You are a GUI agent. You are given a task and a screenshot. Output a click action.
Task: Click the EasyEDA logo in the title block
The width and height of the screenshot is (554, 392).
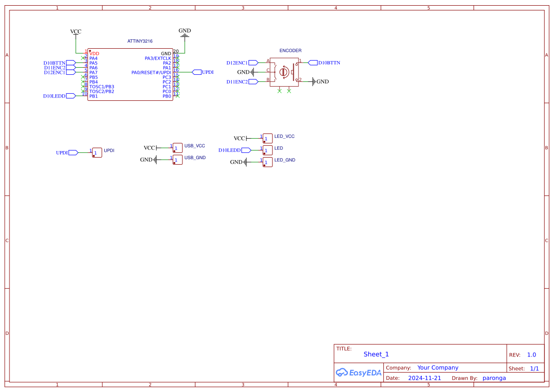(359, 373)
